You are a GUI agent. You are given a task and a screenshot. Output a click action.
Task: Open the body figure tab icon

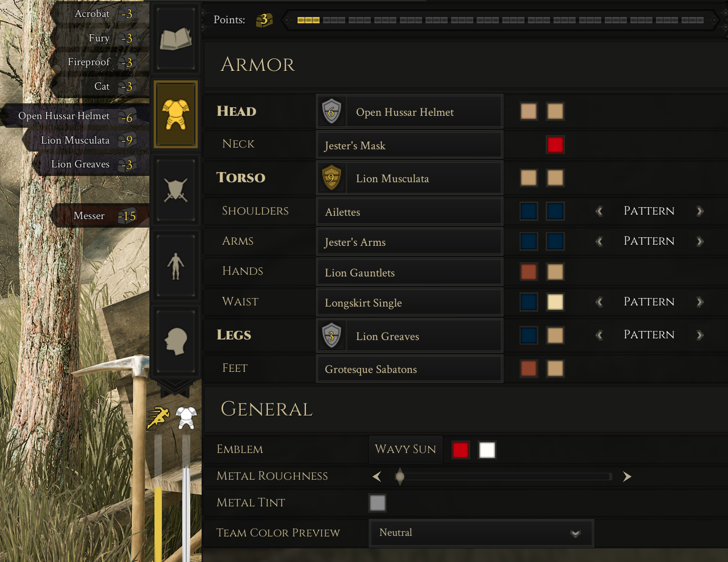tap(175, 266)
